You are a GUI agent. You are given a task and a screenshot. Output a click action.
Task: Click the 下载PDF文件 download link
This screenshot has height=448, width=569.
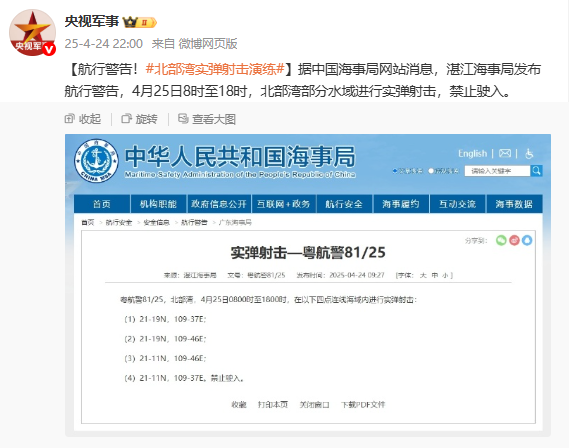click(x=363, y=404)
